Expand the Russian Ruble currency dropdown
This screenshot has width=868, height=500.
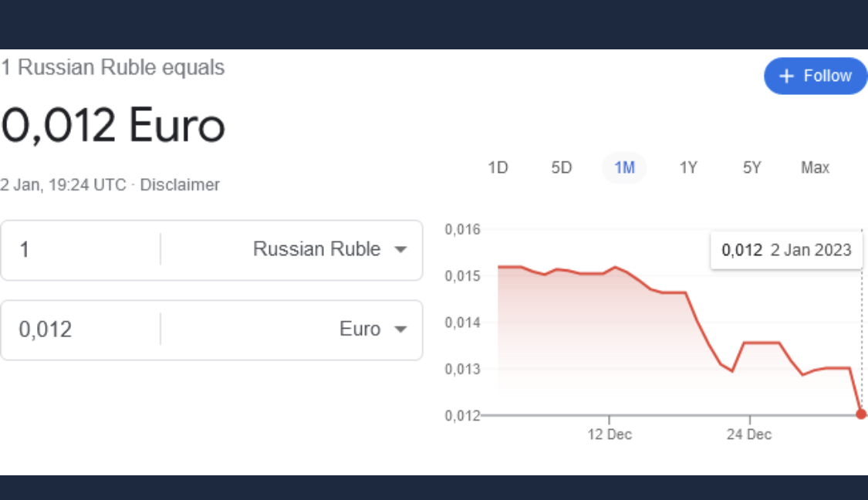317,249
